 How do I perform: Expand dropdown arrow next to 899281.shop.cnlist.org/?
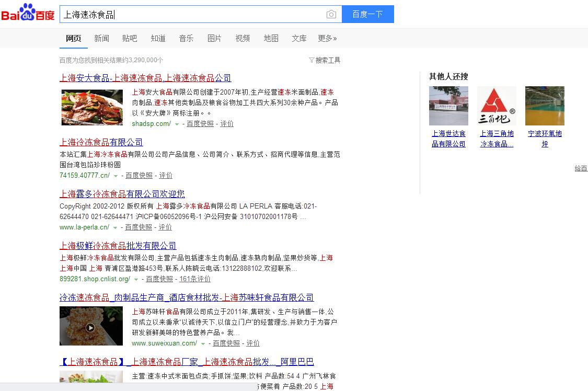pos(136,279)
